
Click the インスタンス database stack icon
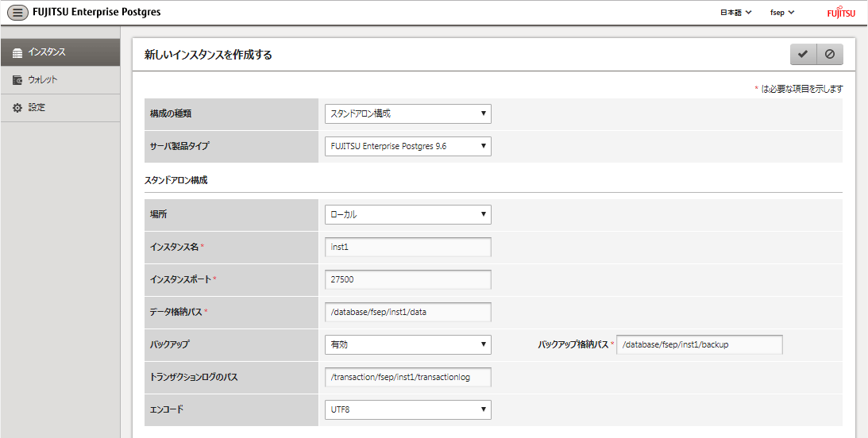(17, 52)
